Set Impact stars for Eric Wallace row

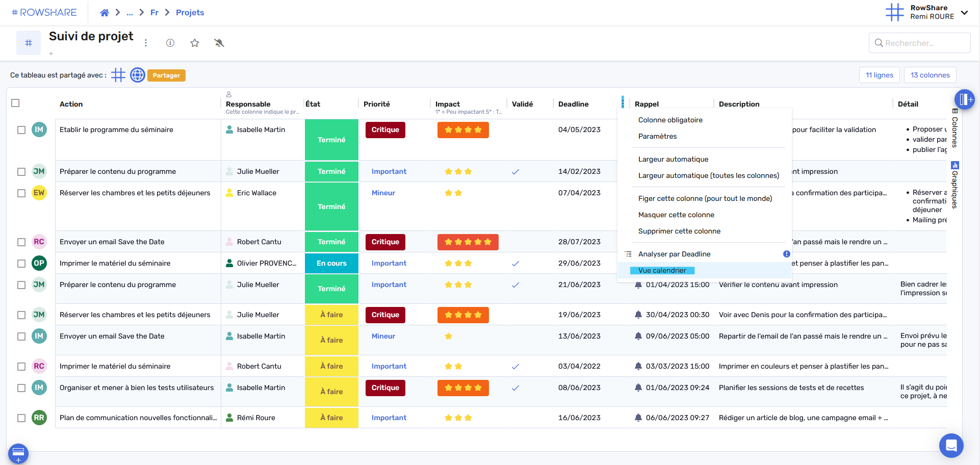(x=453, y=193)
